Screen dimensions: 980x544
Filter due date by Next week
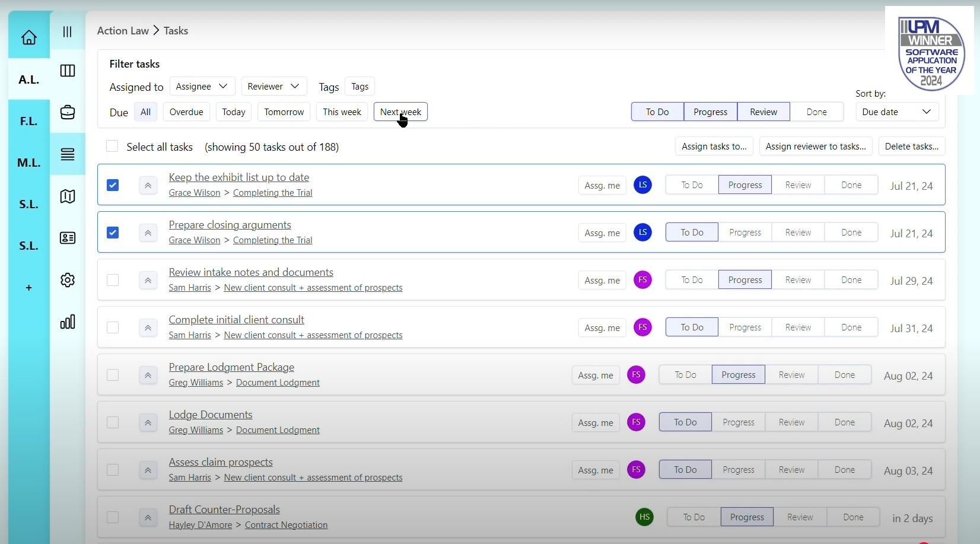click(400, 112)
